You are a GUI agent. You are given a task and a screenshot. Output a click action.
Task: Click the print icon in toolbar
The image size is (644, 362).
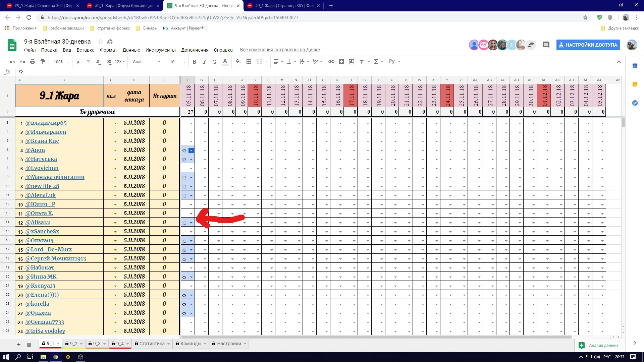point(33,62)
